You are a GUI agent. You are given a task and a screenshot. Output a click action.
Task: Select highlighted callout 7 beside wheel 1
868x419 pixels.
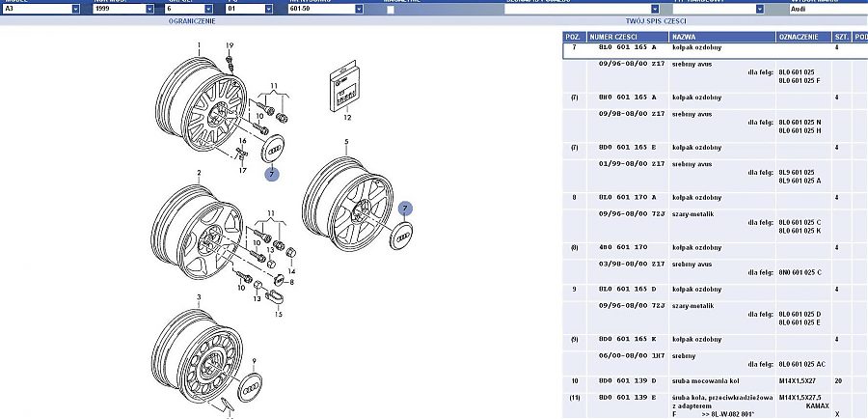[271, 174]
